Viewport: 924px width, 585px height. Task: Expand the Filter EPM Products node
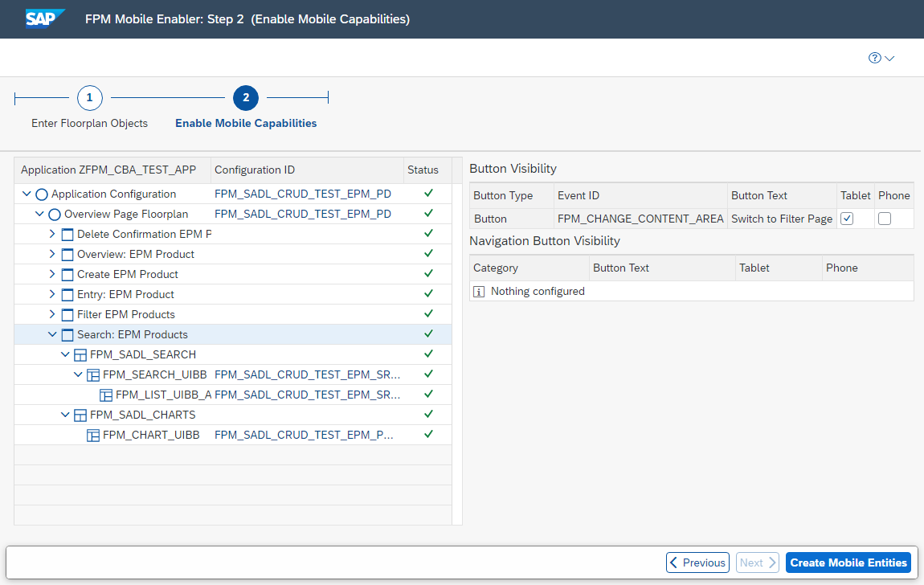(53, 314)
